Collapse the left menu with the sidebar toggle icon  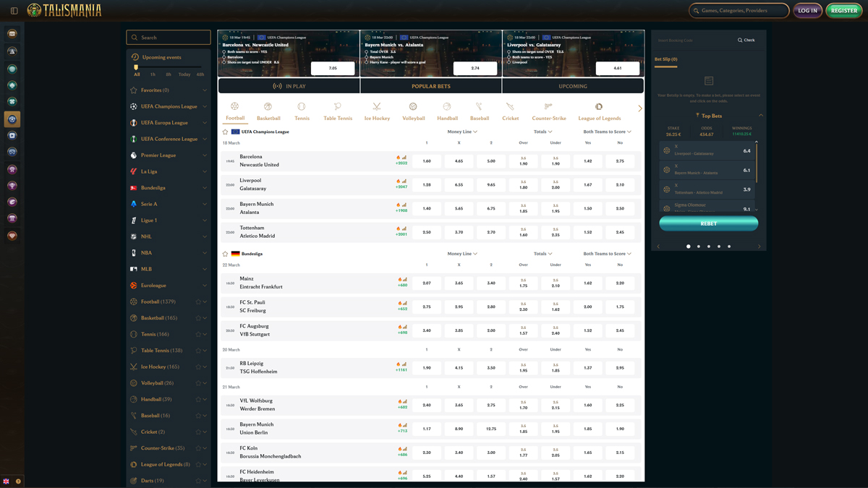[x=14, y=11]
